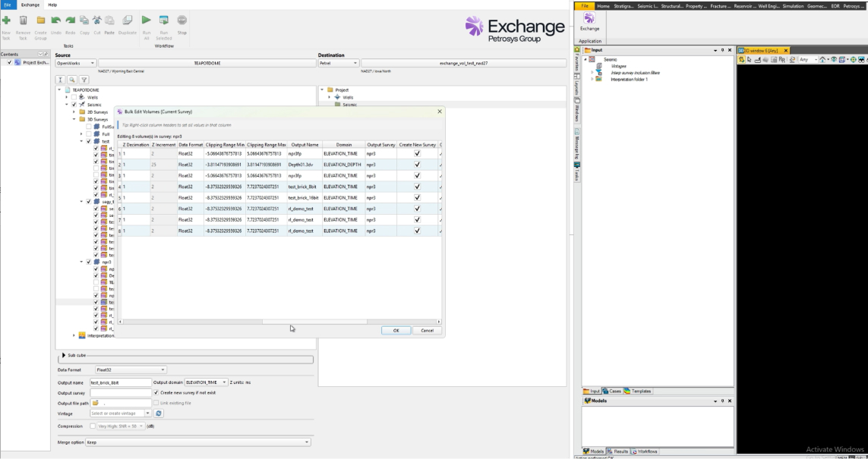Click the search magnifier icon above source tree
Viewport: 868px width, 459px height.
coord(72,79)
